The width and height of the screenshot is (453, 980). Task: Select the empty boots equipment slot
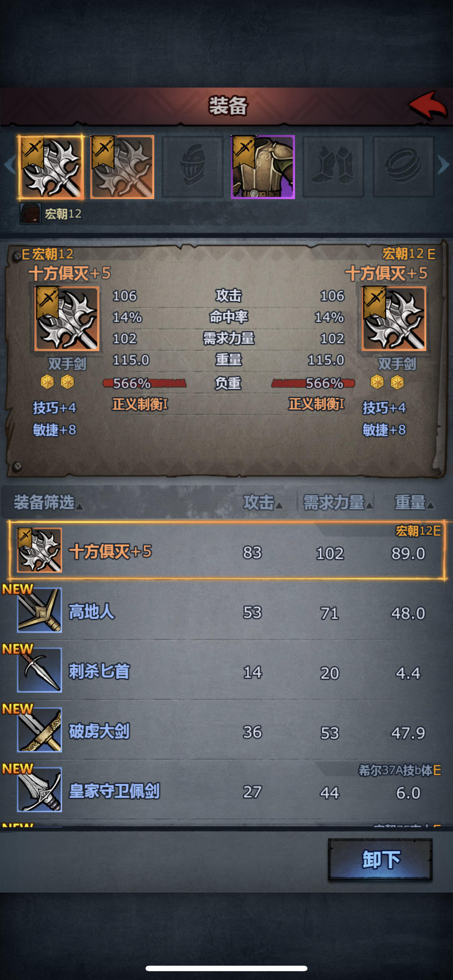[333, 167]
